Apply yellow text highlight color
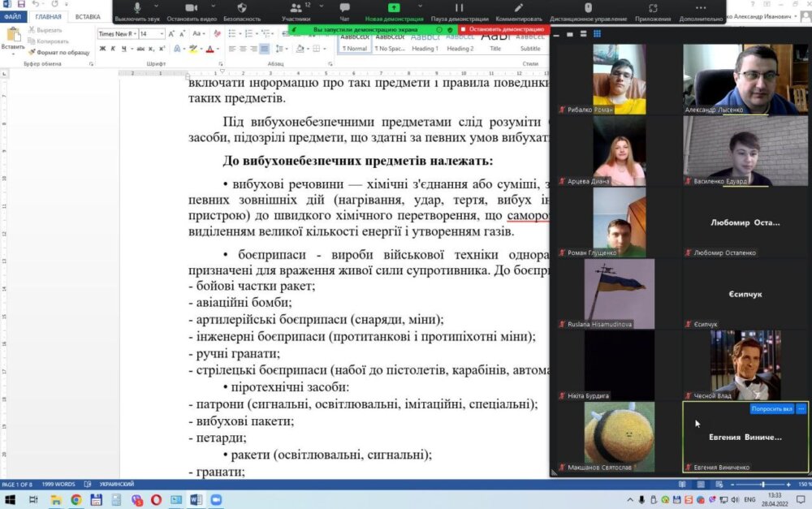The image size is (812, 509). pyautogui.click(x=192, y=49)
